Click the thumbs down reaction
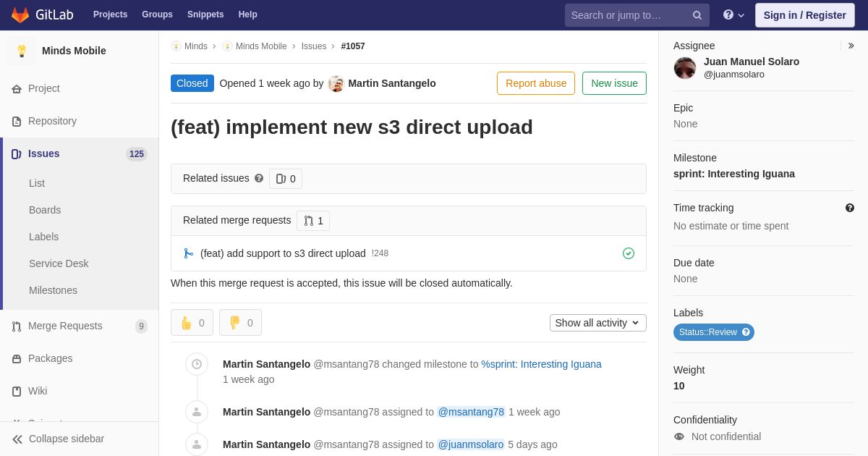 240,323
